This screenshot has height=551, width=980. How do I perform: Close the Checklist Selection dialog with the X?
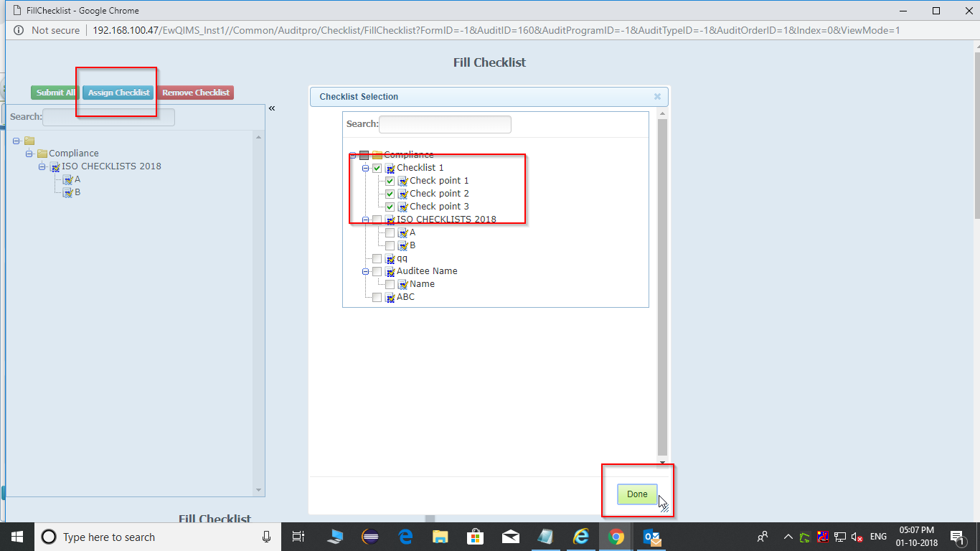[x=657, y=96]
